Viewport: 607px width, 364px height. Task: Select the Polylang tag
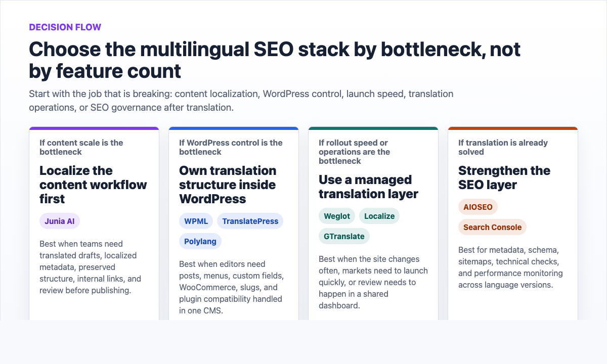[x=200, y=241]
